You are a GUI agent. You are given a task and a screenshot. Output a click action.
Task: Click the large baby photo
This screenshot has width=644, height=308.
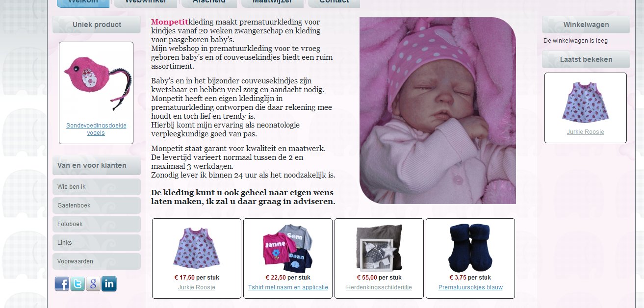[x=438, y=110]
